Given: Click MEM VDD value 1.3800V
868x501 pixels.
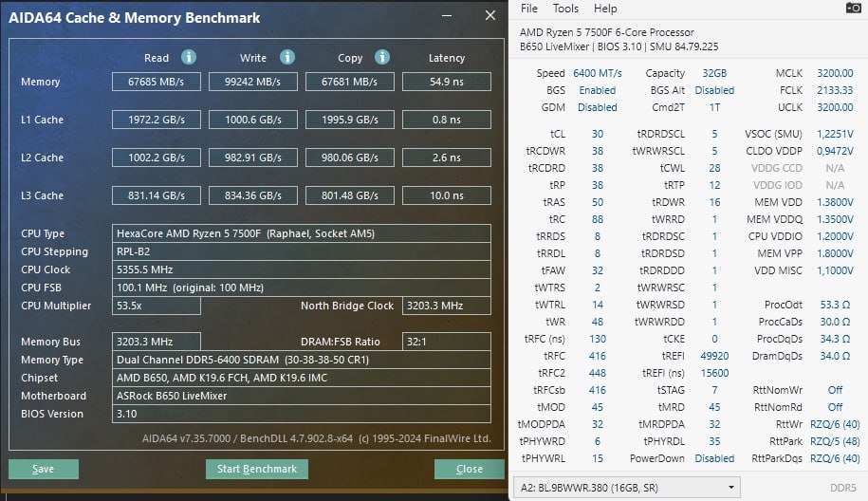Looking at the screenshot, I should pos(835,202).
